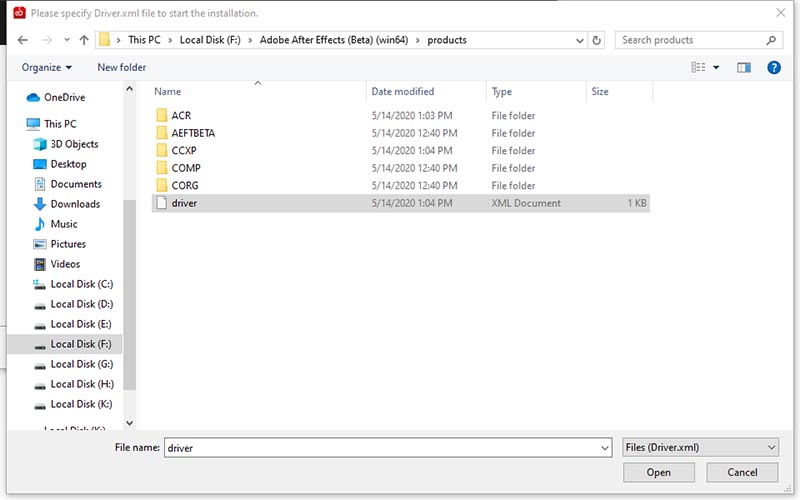Viewport: 800px width, 500px height.
Task: Go up one folder level arrow
Action: tap(84, 40)
